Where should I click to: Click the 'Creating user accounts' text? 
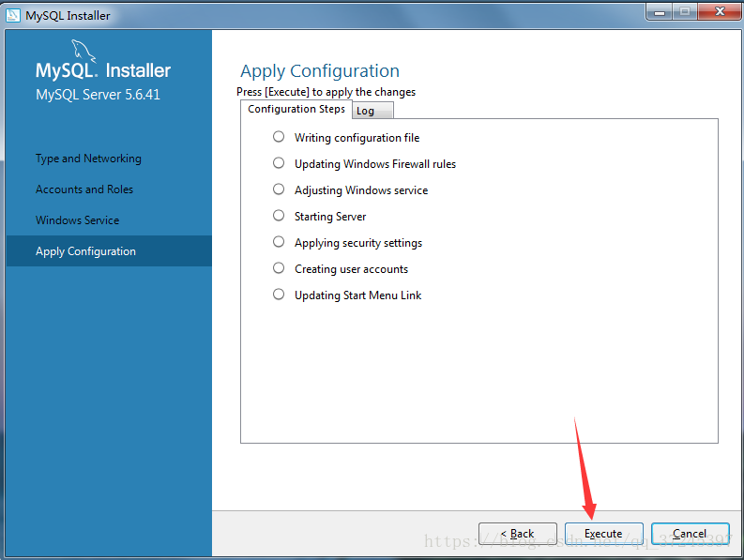coord(351,269)
